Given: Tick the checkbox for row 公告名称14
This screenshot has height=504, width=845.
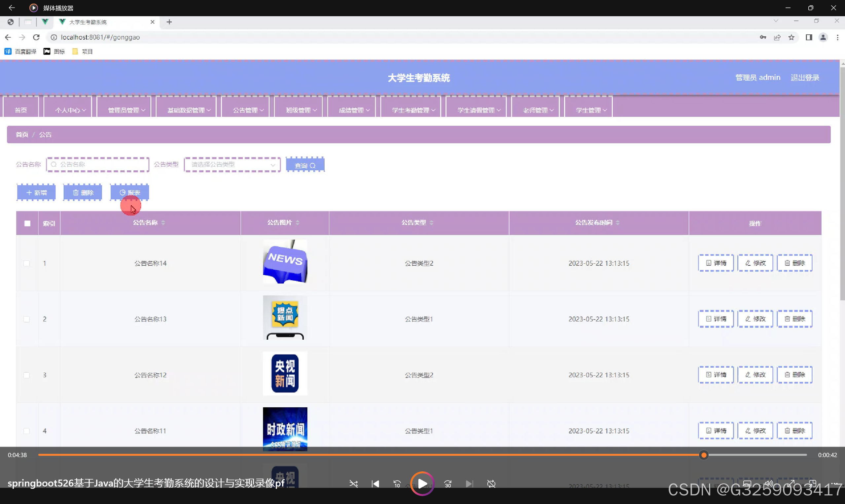Looking at the screenshot, I should point(26,263).
